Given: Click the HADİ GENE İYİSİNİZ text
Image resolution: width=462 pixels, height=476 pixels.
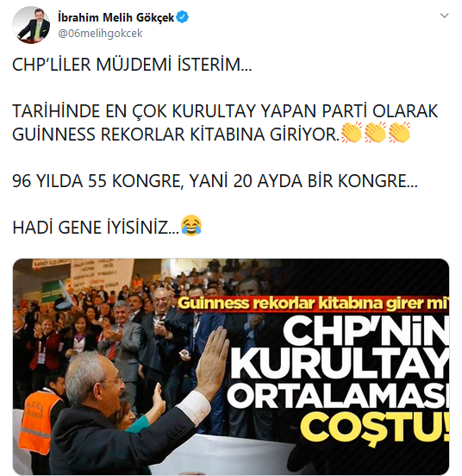Looking at the screenshot, I should [x=96, y=228].
